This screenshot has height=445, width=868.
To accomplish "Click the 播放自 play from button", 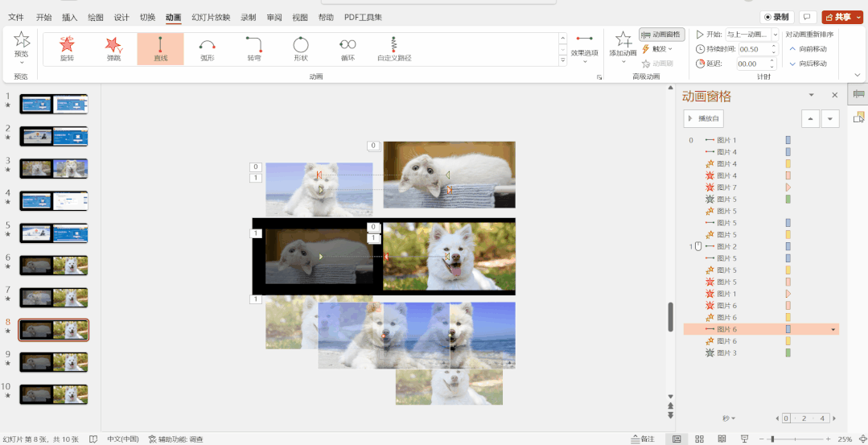I will (x=704, y=118).
